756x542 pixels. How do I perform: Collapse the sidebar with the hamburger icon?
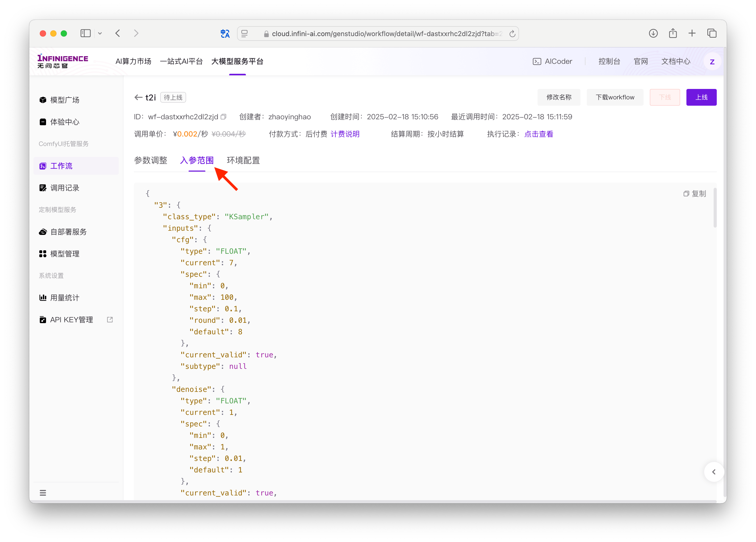(43, 493)
